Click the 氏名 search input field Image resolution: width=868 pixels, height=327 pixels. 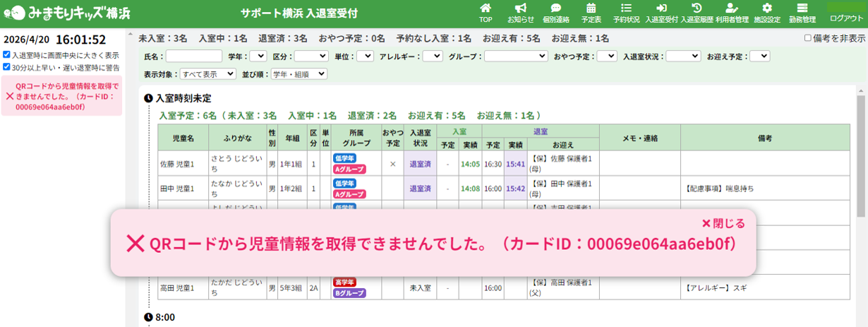193,57
